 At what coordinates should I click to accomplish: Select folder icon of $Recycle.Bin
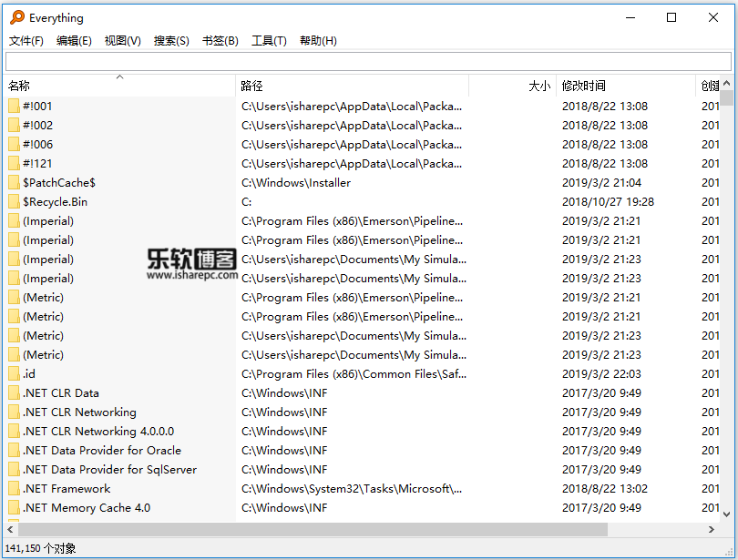(x=14, y=202)
